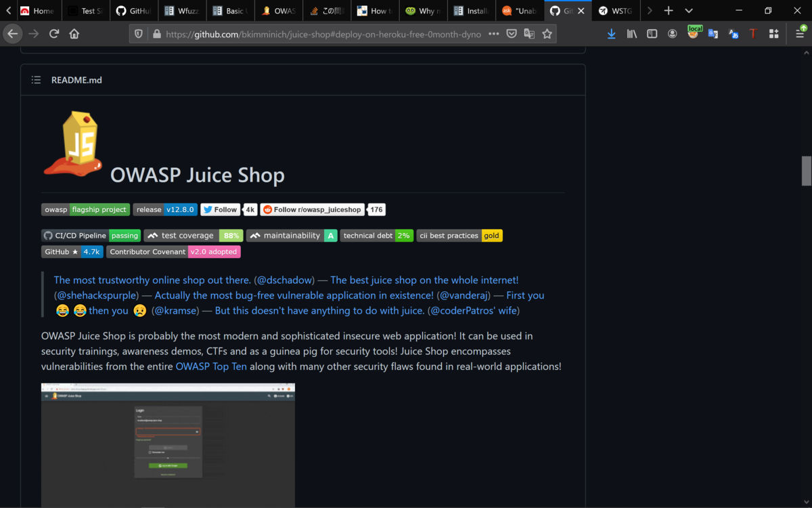Switch to the 'Why' tab
Screen dimensions: 812x508
tap(423, 11)
